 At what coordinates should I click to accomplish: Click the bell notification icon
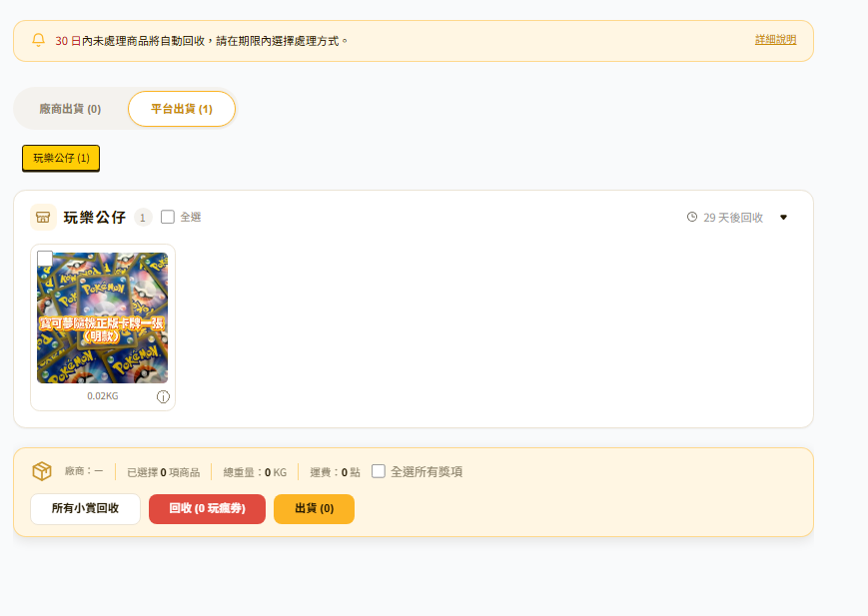38,40
